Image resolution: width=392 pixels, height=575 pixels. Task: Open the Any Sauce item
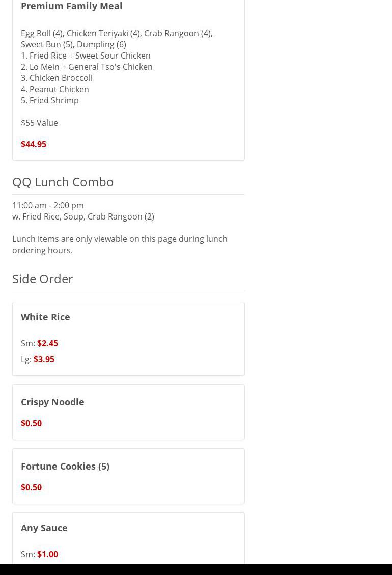click(x=44, y=528)
